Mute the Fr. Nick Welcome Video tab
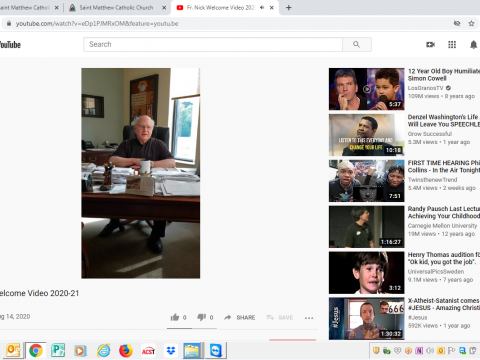 click(x=262, y=7)
